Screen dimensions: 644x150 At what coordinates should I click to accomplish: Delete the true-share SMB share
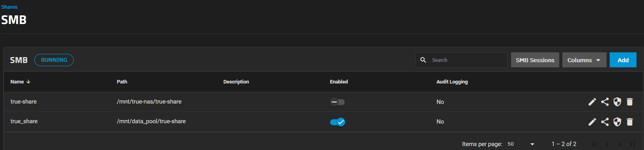pos(630,102)
